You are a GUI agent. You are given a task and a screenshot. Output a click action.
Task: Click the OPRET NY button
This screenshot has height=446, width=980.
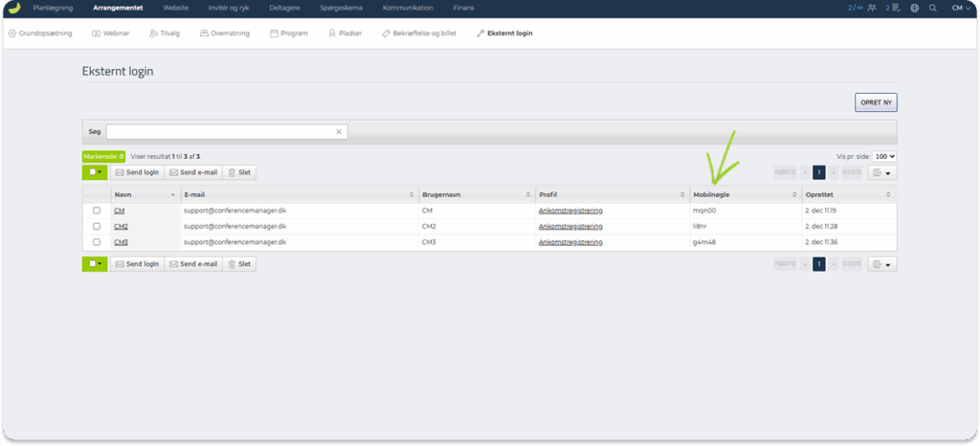[x=876, y=102]
